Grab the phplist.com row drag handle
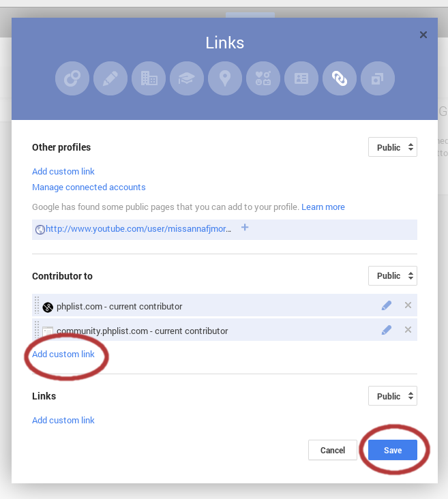Viewport: 448px width, 499px height. tap(37, 305)
